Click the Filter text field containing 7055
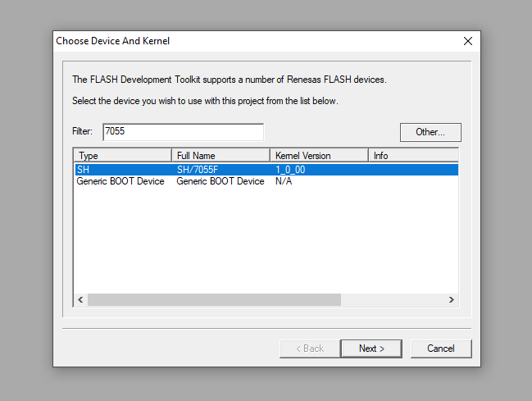This screenshot has height=401, width=532. point(183,131)
